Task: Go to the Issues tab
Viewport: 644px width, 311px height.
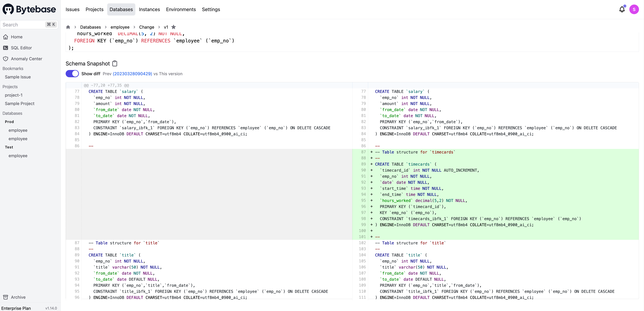Action: tap(73, 9)
